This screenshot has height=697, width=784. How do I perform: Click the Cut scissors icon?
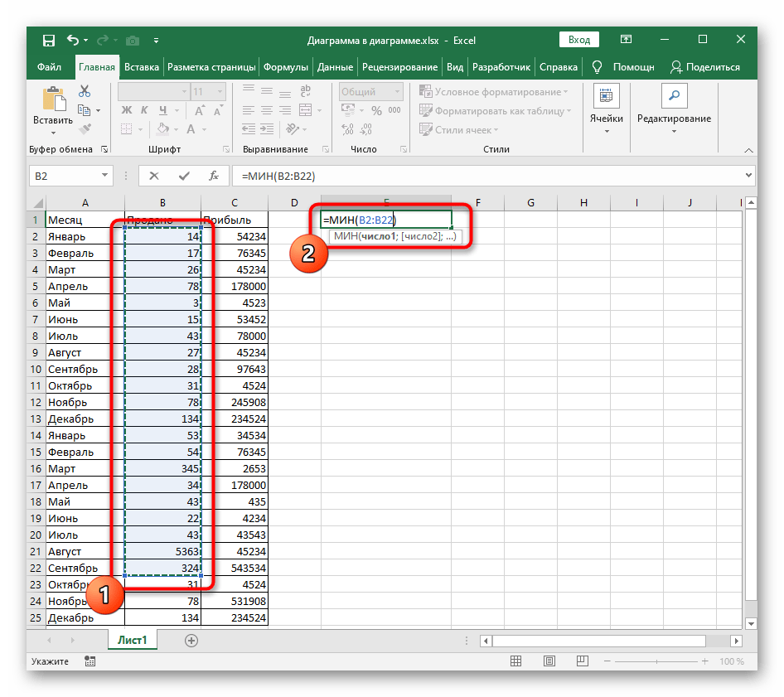tap(85, 91)
